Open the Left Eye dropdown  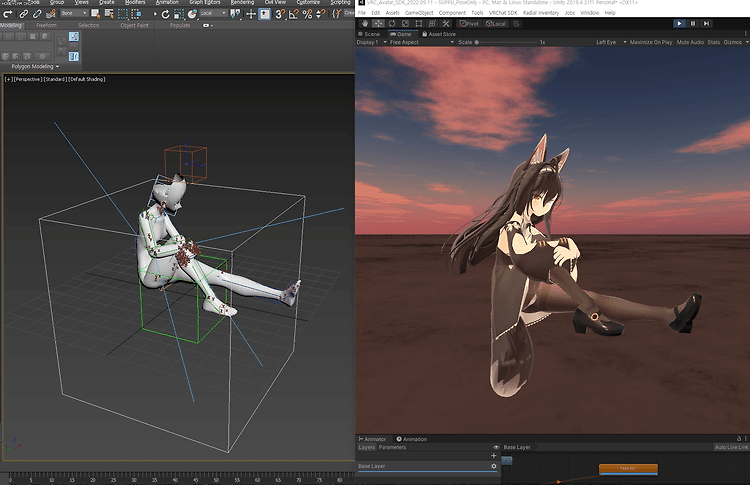click(x=610, y=42)
